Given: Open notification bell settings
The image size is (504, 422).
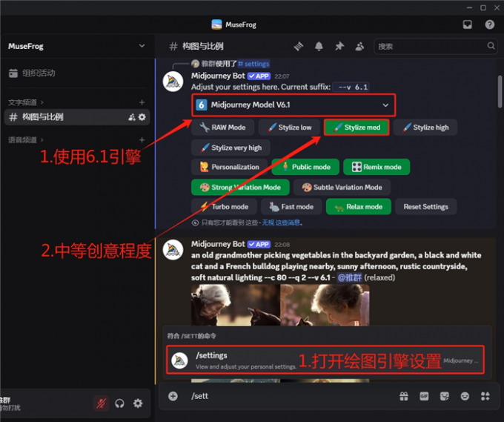Looking at the screenshot, I should point(319,46).
